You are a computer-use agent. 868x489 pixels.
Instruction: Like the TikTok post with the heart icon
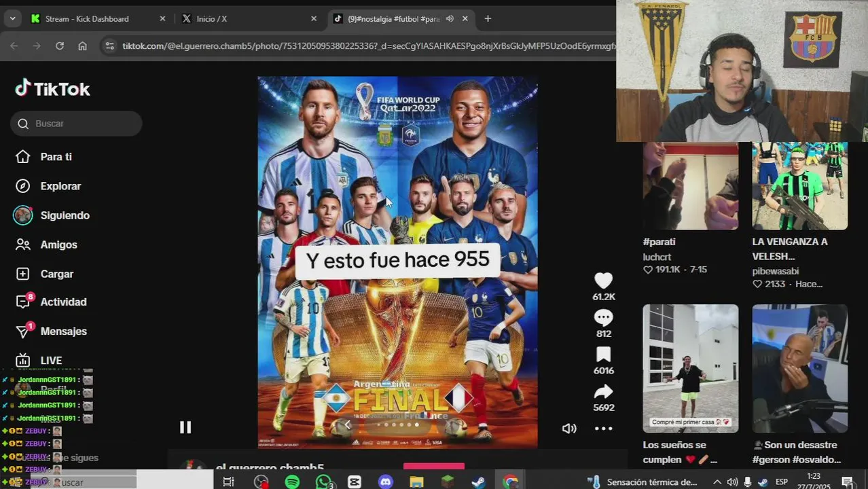[x=603, y=280]
